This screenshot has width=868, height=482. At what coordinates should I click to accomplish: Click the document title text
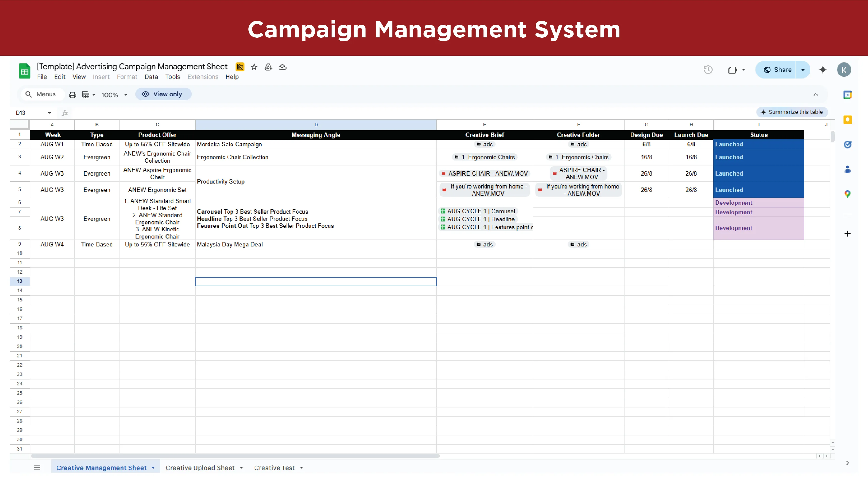coord(132,66)
